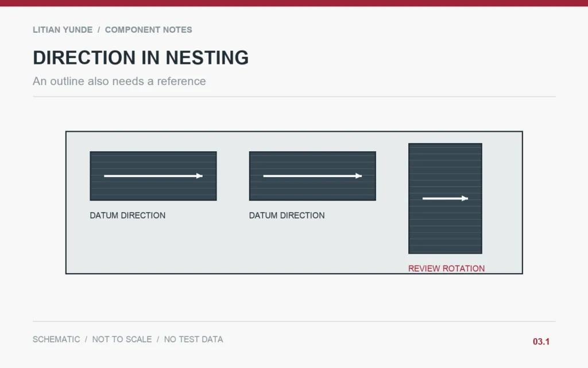Click the white arrow in the middle dark panel
This screenshot has width=588, height=368.
(313, 176)
